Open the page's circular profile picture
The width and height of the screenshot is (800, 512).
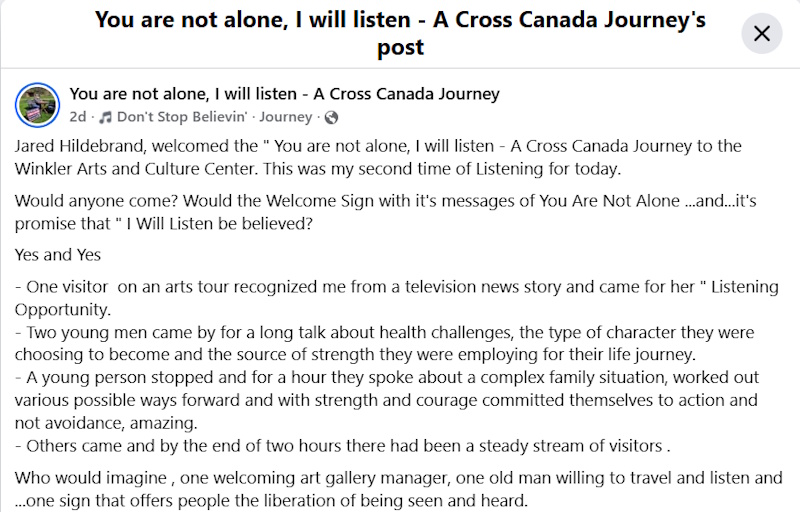(37, 105)
